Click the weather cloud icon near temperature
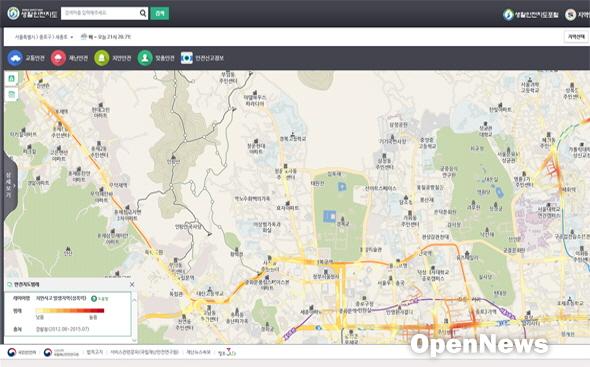Screen dimensions: 590x367 point(84,37)
